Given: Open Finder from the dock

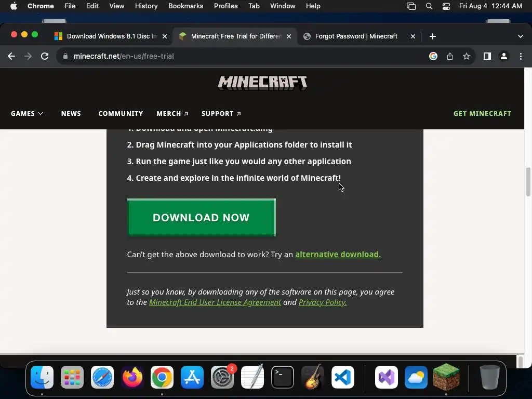Looking at the screenshot, I should (x=42, y=377).
